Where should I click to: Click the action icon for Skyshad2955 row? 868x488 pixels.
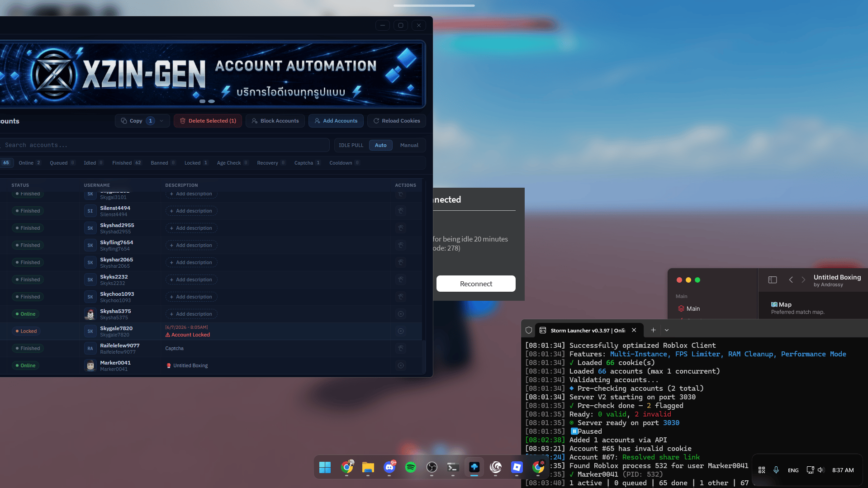[x=401, y=228]
